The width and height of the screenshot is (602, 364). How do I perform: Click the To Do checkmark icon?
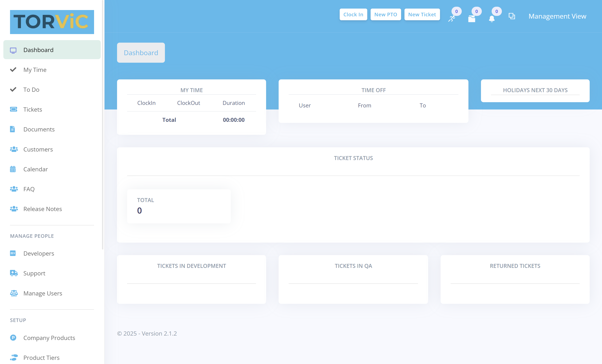click(13, 89)
